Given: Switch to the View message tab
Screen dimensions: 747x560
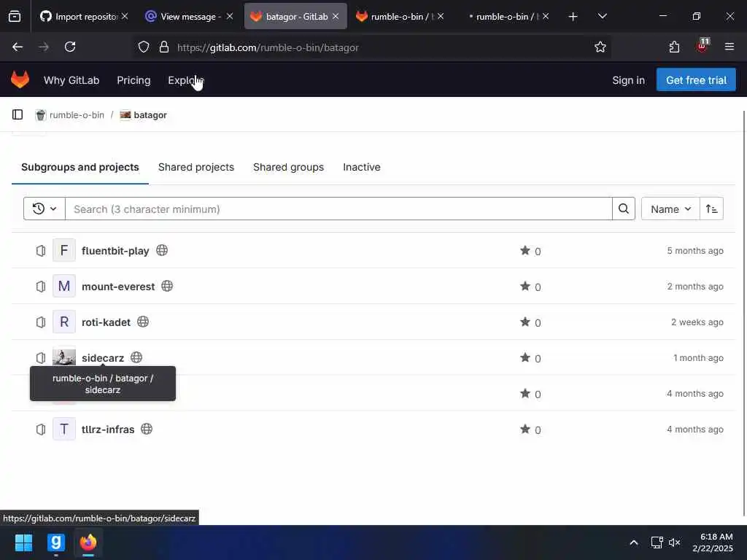Looking at the screenshot, I should 189,16.
